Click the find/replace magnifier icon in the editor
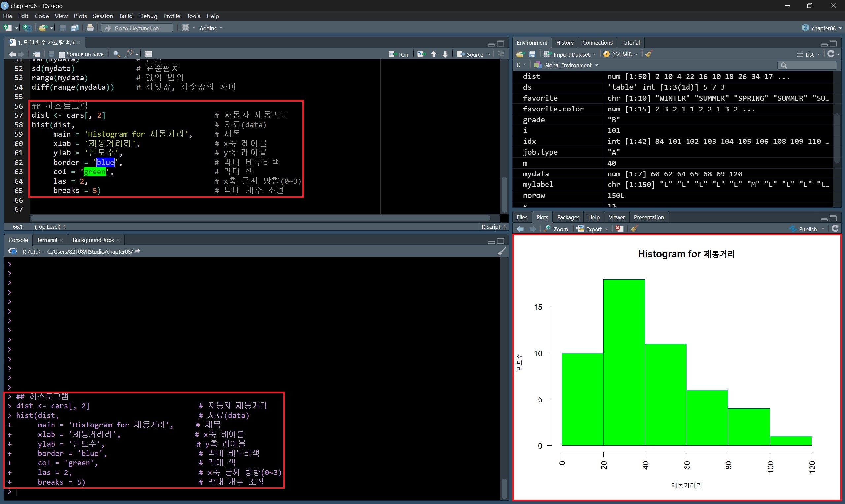Image resolution: width=845 pixels, height=504 pixels. (x=116, y=54)
